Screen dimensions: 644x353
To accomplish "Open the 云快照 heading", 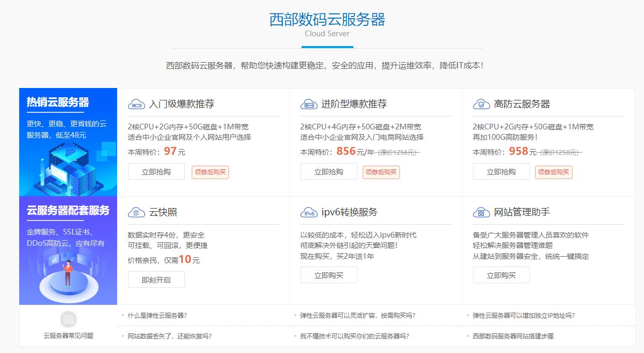I will coord(163,212).
